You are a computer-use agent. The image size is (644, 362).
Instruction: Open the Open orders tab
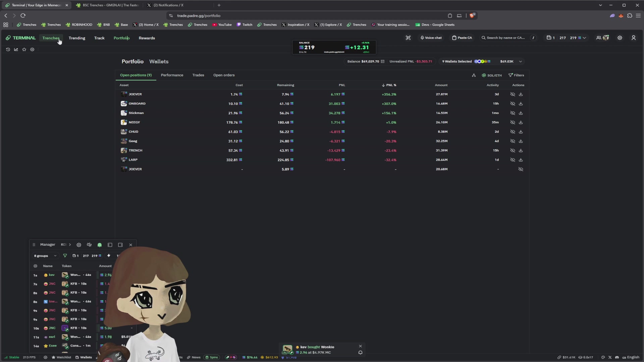(224, 75)
